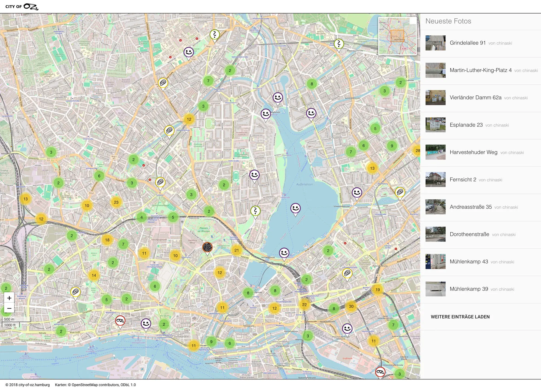Open the Esplanade 23 photo entry
Image resolution: width=541 pixels, height=392 pixels.
pyautogui.click(x=466, y=125)
